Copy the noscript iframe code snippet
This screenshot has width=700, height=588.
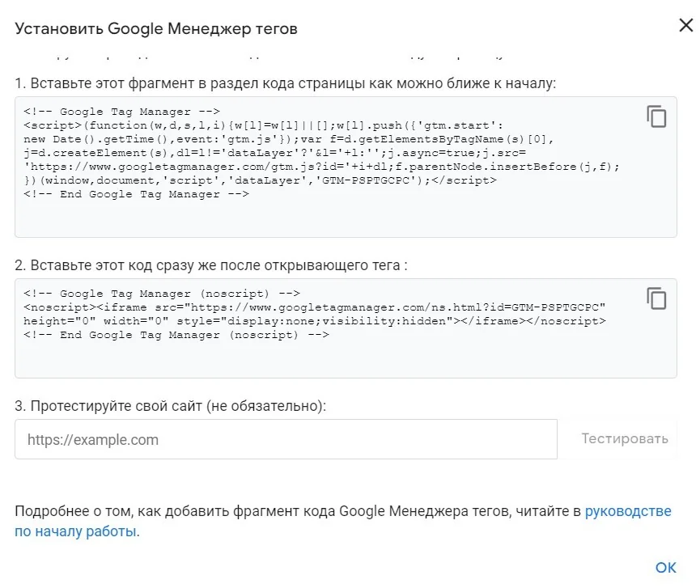coord(656,298)
